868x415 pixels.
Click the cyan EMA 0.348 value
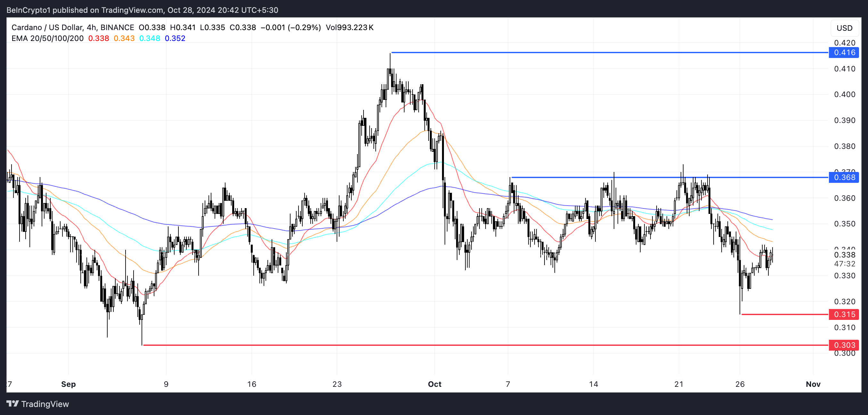(x=150, y=38)
